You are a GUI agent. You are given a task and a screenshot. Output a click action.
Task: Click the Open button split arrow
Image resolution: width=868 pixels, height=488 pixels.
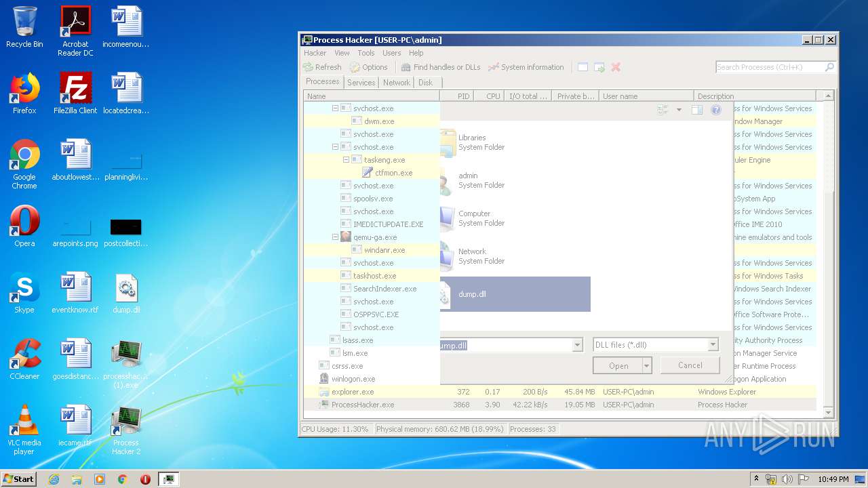pos(647,366)
